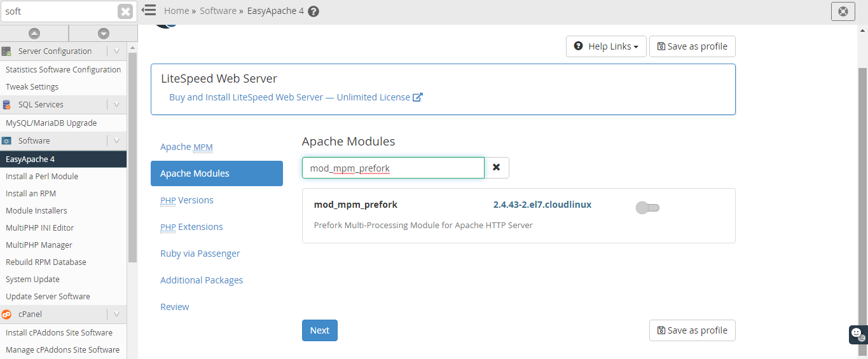Open the Help Links dropdown
868x359 pixels.
pyautogui.click(x=606, y=46)
